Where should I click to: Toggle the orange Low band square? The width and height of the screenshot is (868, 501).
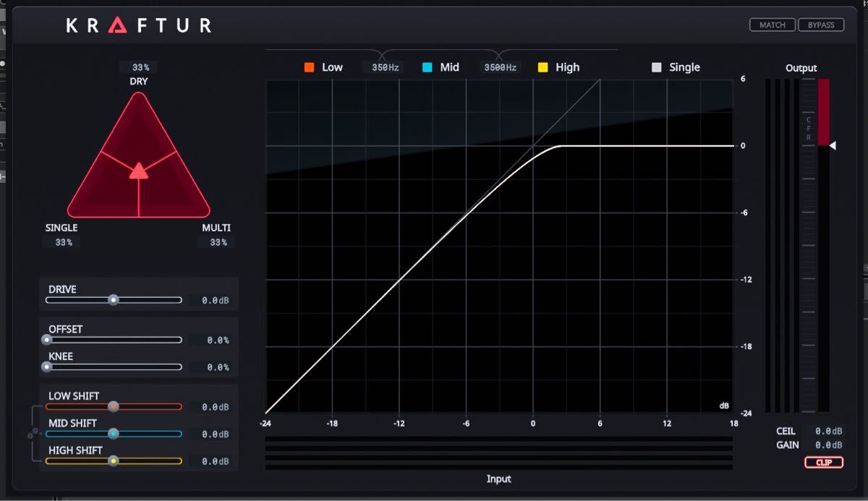(x=309, y=67)
